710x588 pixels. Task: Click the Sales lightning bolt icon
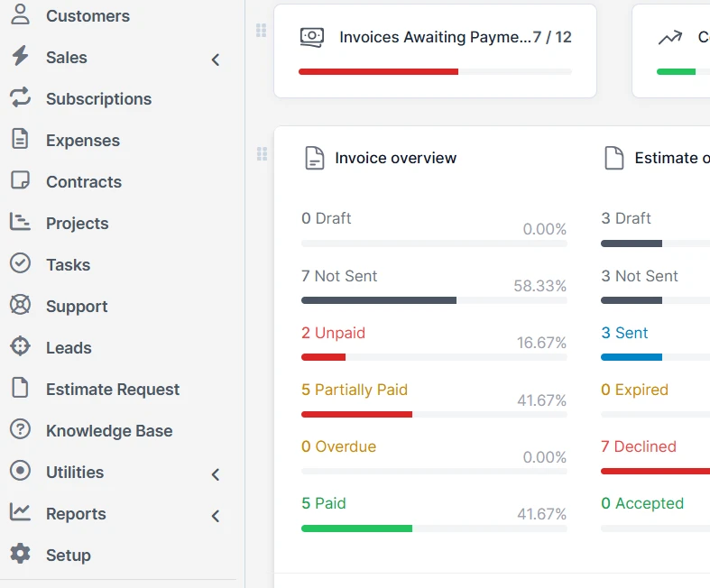point(20,56)
